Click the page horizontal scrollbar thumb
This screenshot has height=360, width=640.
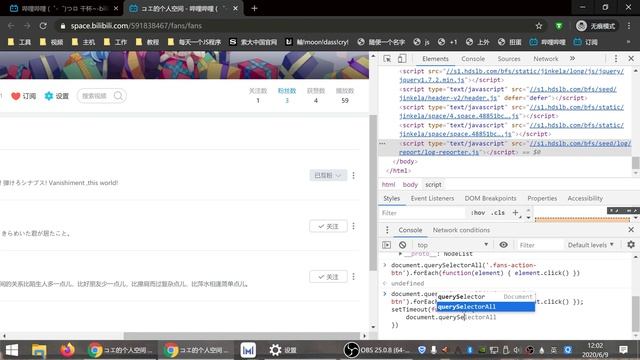click(x=242, y=336)
